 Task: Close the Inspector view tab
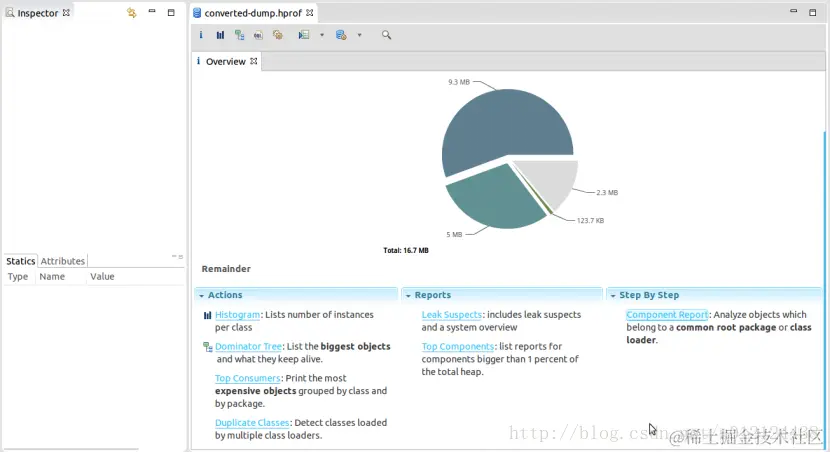66,12
